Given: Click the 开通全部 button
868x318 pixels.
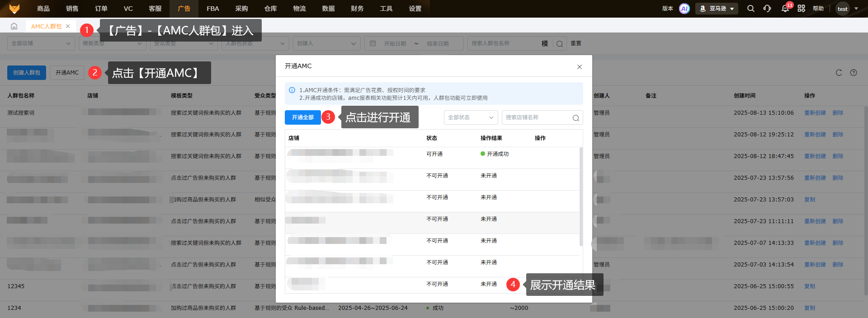Looking at the screenshot, I should click(302, 117).
